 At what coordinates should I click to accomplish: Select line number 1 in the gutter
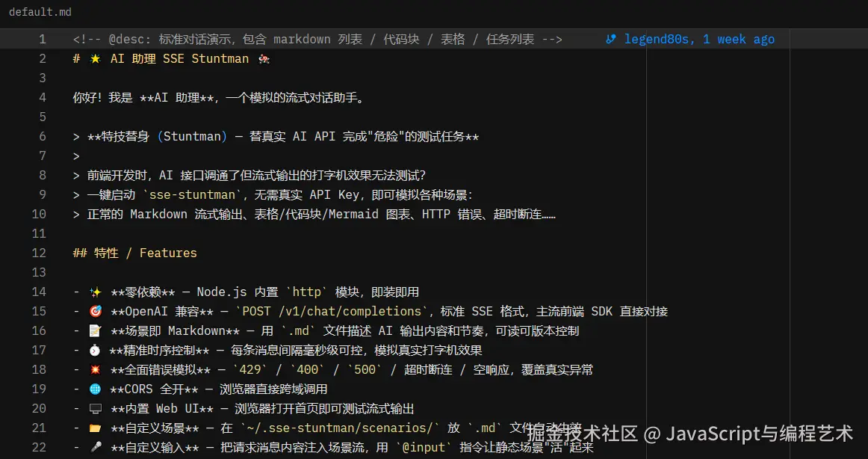43,40
